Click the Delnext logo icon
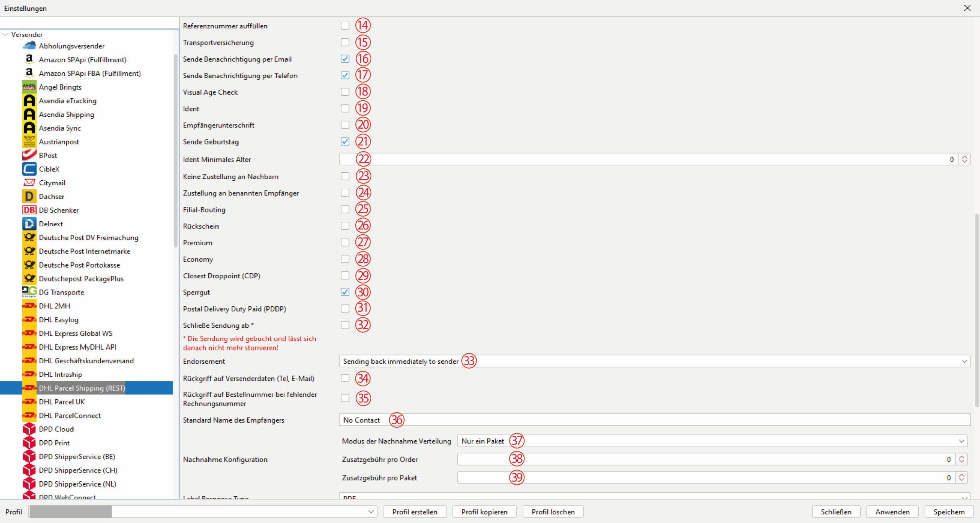This screenshot has width=980, height=523. (x=29, y=224)
